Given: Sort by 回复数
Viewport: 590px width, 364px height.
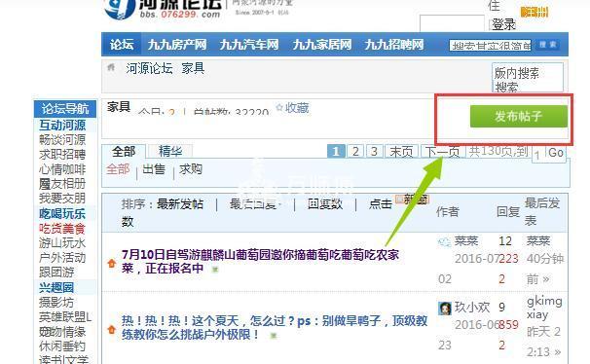Looking at the screenshot, I should point(325,204).
